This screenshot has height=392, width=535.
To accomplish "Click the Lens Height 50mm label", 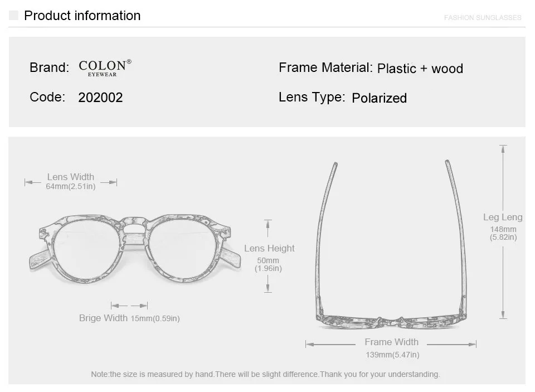I will coord(269,258).
